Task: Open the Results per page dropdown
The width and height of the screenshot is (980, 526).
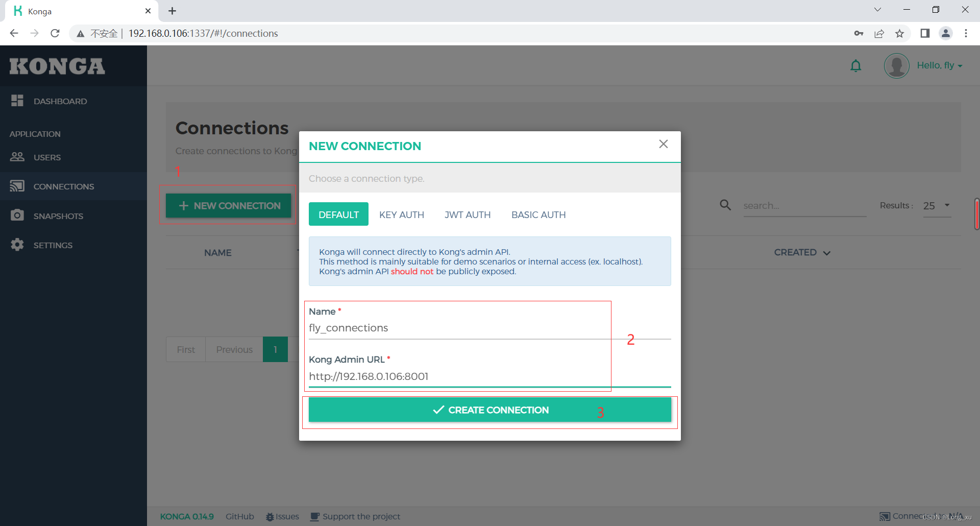Action: pyautogui.click(x=937, y=206)
